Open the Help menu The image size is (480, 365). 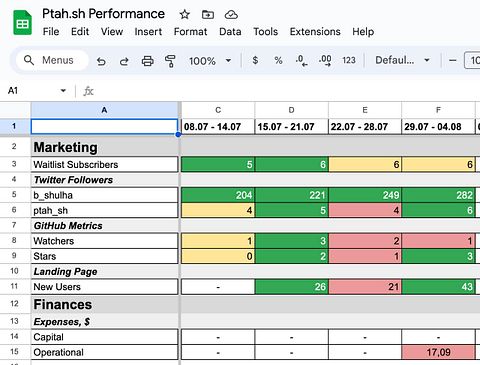point(363,32)
